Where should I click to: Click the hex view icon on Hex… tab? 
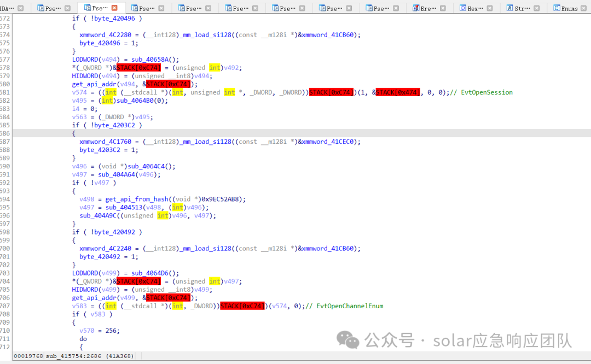pyautogui.click(x=462, y=8)
